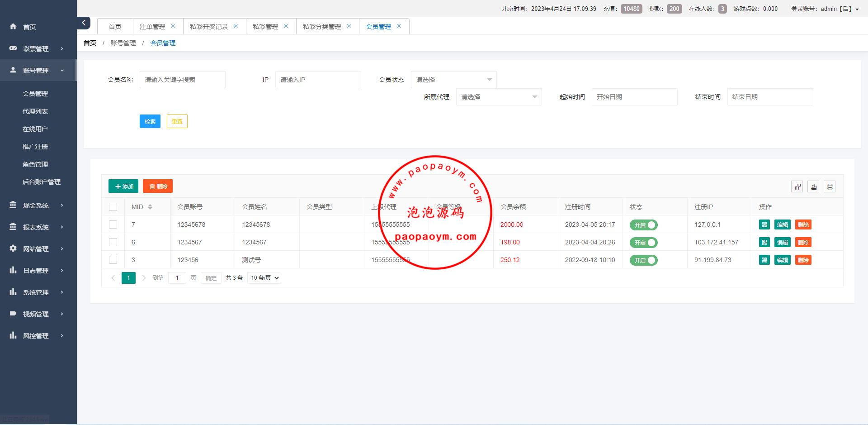Image resolution: width=868 pixels, height=425 pixels.
Task: Click the print table icon
Action: tap(830, 186)
